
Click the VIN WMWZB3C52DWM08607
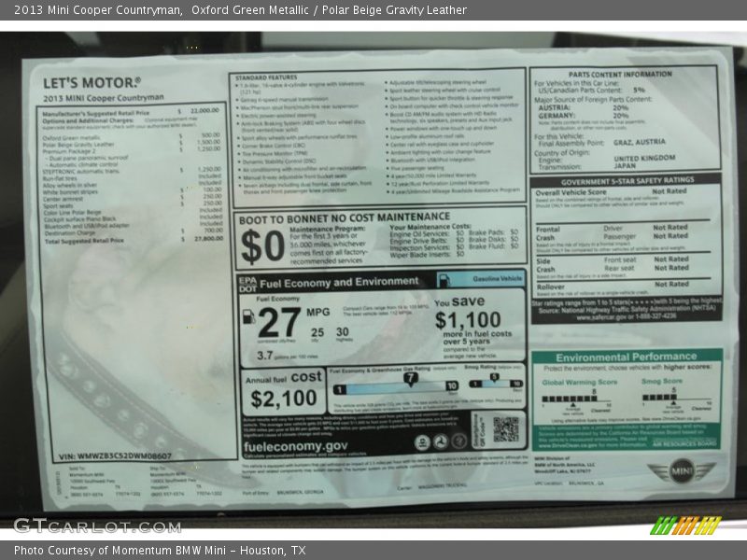(x=115, y=456)
